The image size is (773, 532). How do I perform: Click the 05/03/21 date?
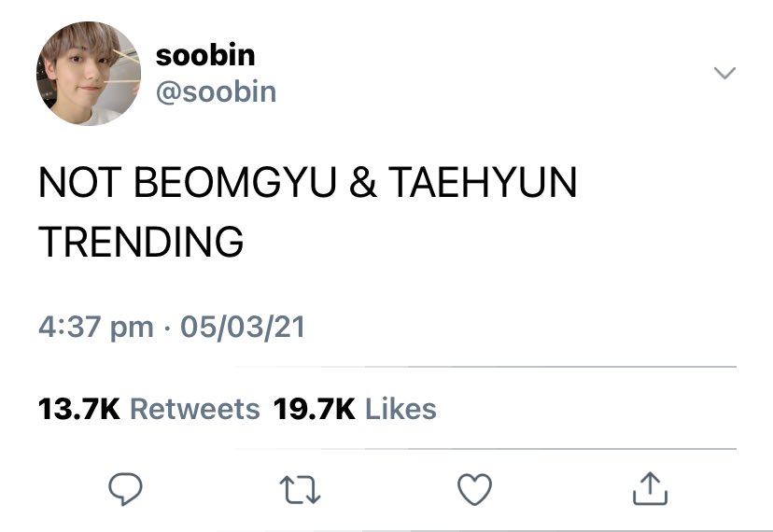pos(243,327)
